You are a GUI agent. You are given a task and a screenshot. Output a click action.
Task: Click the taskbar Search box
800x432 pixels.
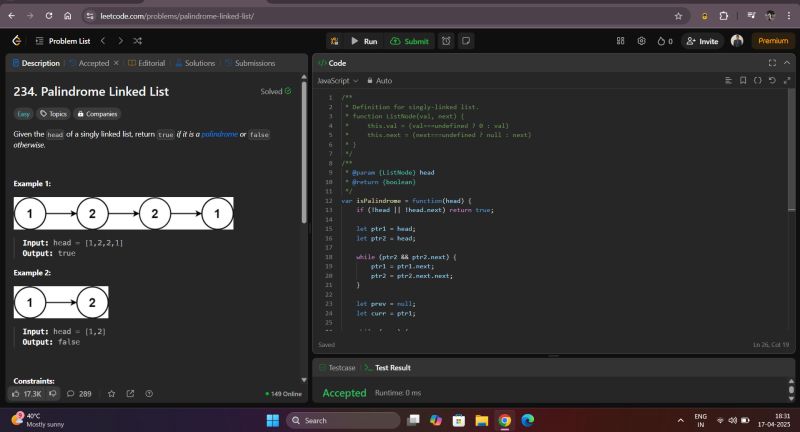click(x=343, y=420)
